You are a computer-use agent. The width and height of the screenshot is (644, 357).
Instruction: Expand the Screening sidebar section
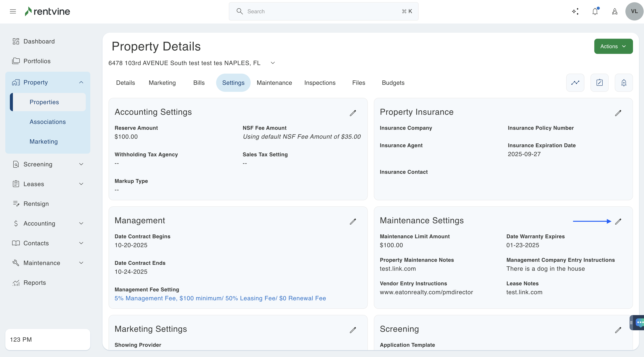[x=81, y=164]
